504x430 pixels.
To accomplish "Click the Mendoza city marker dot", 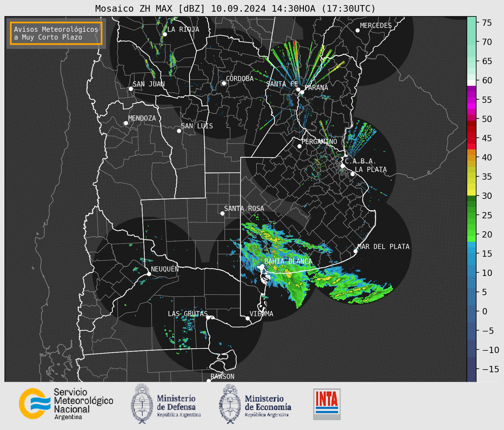I will [x=126, y=123].
